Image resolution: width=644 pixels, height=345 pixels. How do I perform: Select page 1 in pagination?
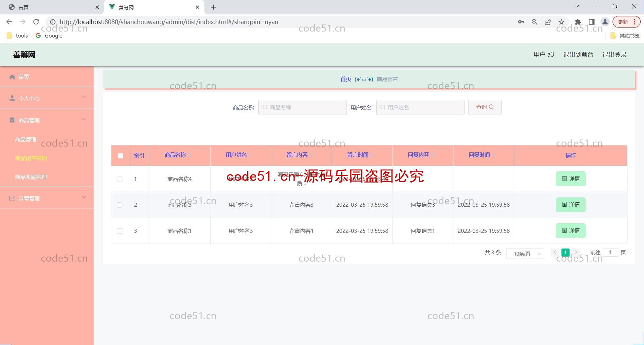[566, 253]
